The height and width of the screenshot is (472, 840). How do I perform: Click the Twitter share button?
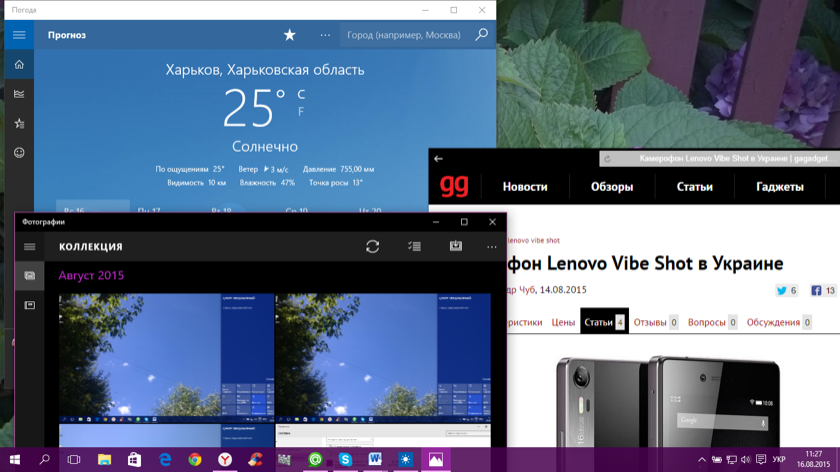click(786, 291)
